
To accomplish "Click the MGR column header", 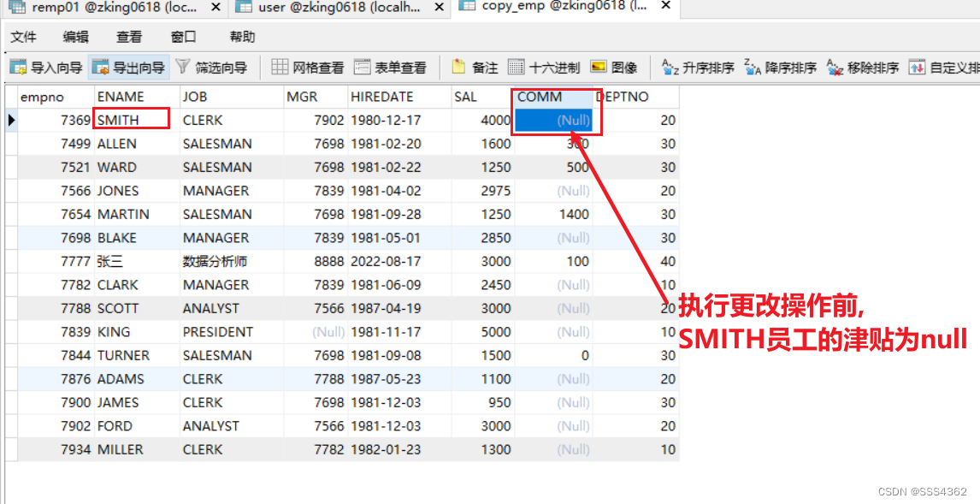I will [x=316, y=97].
